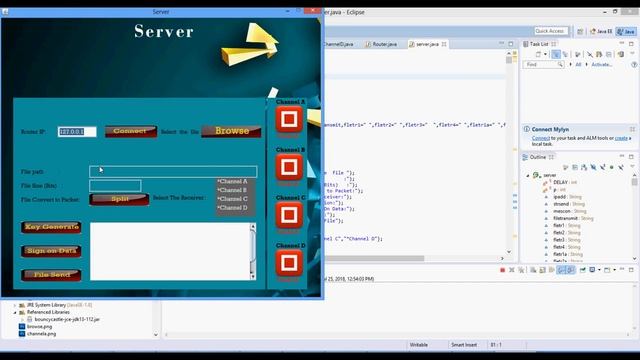The image size is (640, 360).
Task: Click the Channel A red square icon
Action: pyautogui.click(x=289, y=119)
